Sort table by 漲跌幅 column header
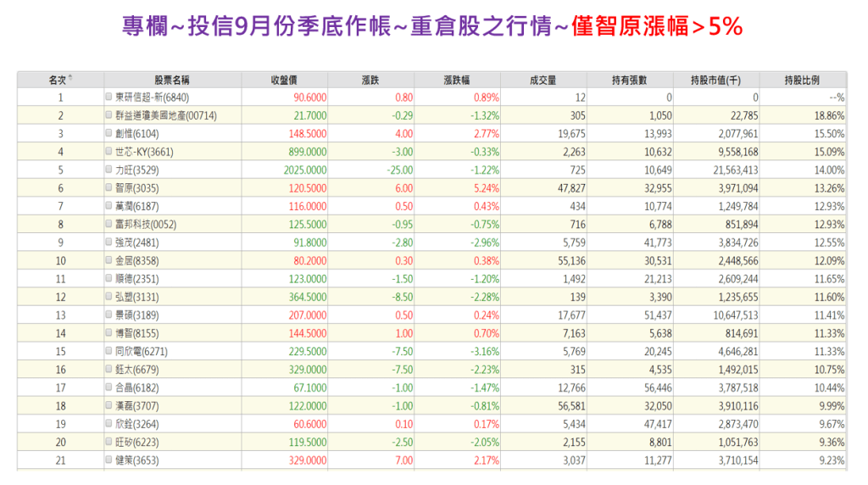 click(458, 80)
